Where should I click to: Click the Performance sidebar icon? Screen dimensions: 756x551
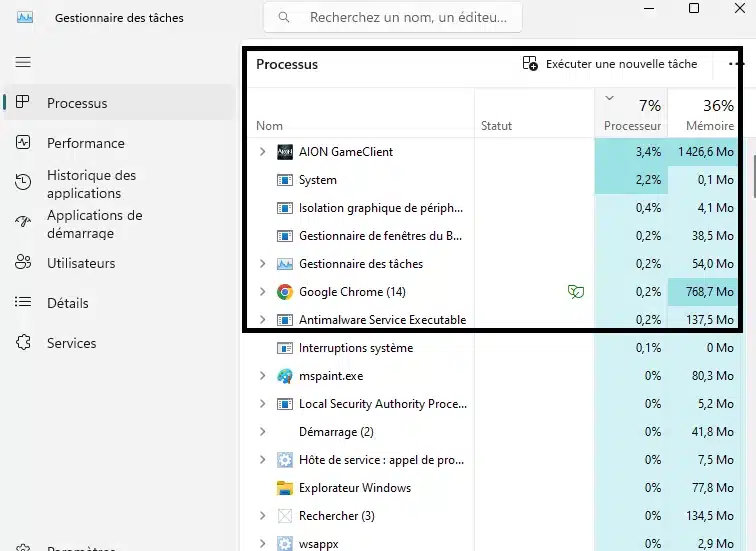(23, 143)
